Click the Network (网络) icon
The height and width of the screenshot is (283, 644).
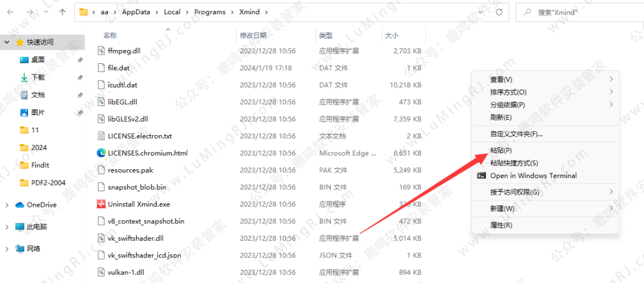click(x=19, y=249)
